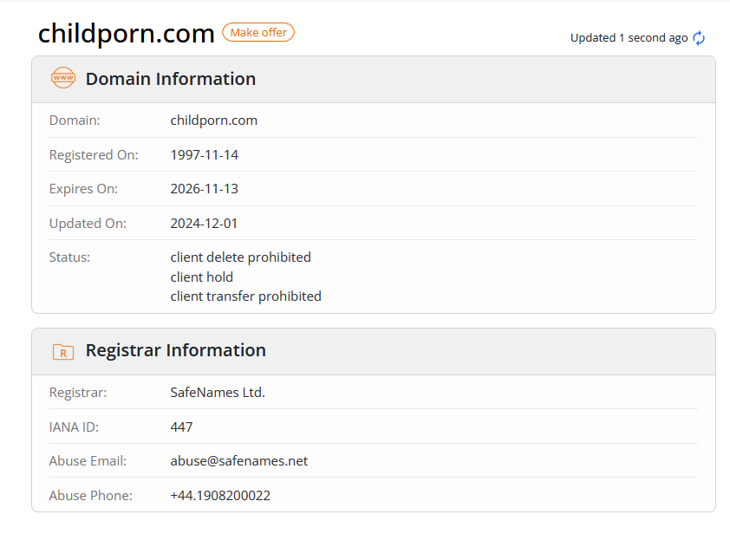Click the expiry date 2026-11-13

tap(205, 188)
